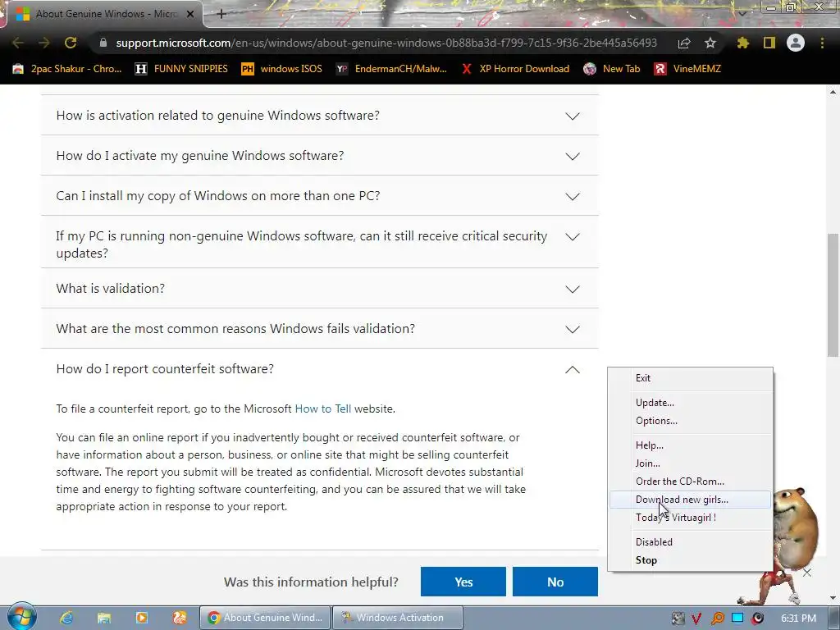Open Chrome's three-dot menu
840x630 pixels.
pos(822,43)
